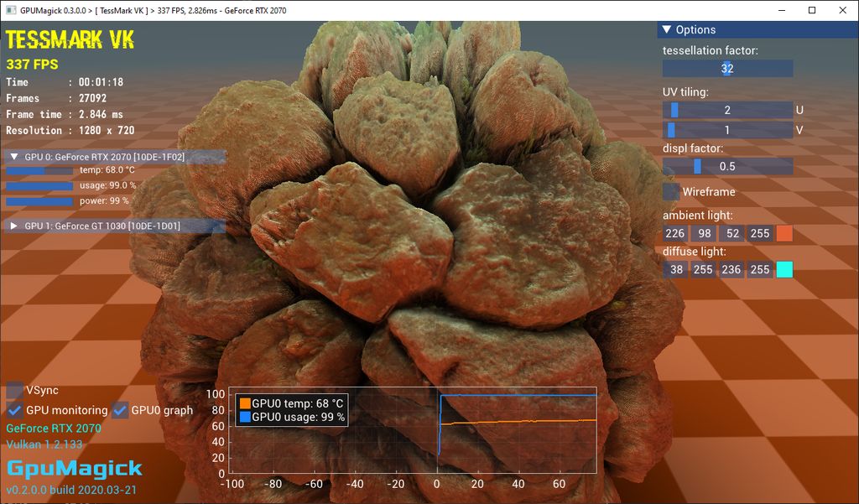
Task: Click the GPU0 temp orange legend entry
Action: coord(291,403)
